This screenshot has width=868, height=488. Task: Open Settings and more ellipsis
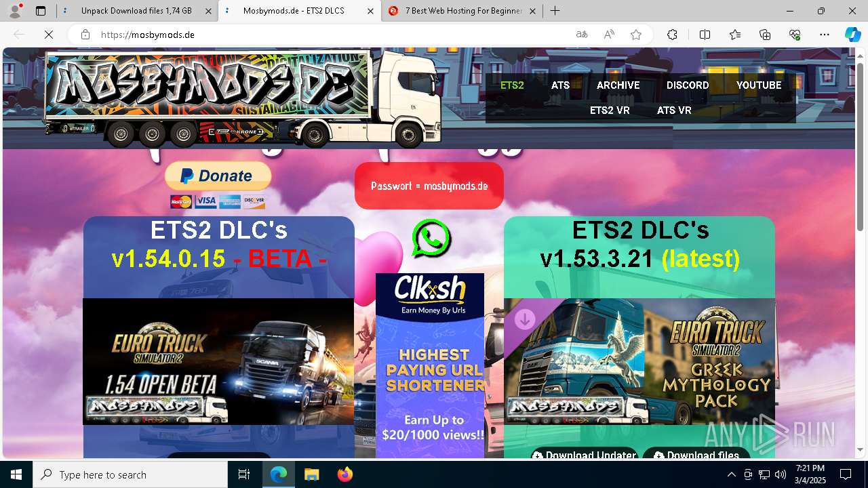[825, 35]
